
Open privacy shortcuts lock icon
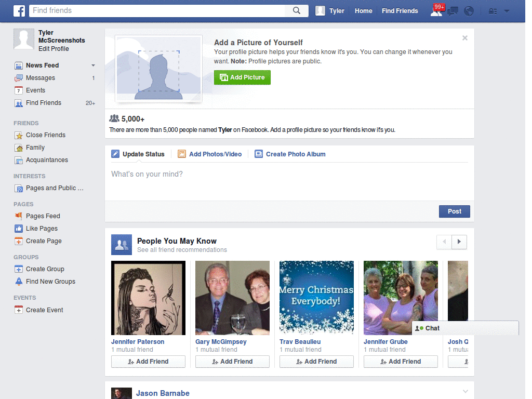click(493, 11)
